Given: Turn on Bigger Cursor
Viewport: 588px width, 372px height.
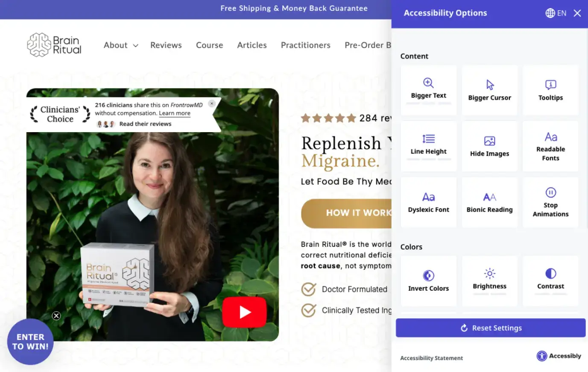Looking at the screenshot, I should [x=489, y=90].
